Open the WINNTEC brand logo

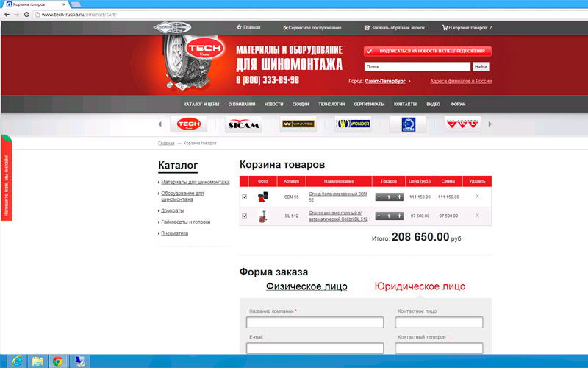pos(298,124)
